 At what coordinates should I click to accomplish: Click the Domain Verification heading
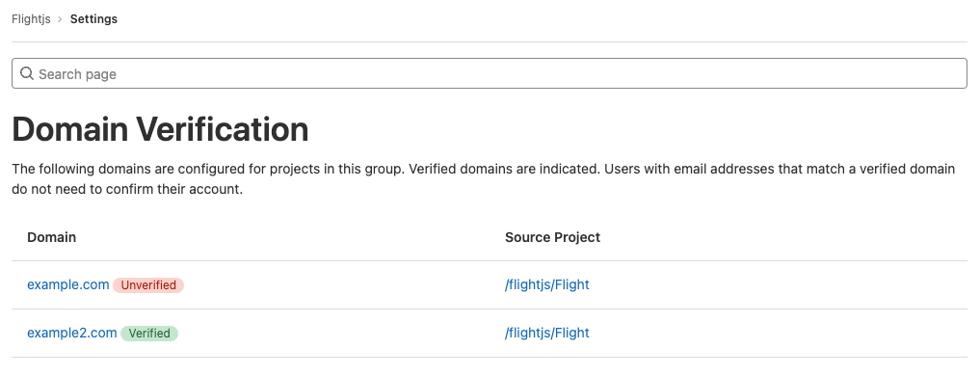[161, 129]
